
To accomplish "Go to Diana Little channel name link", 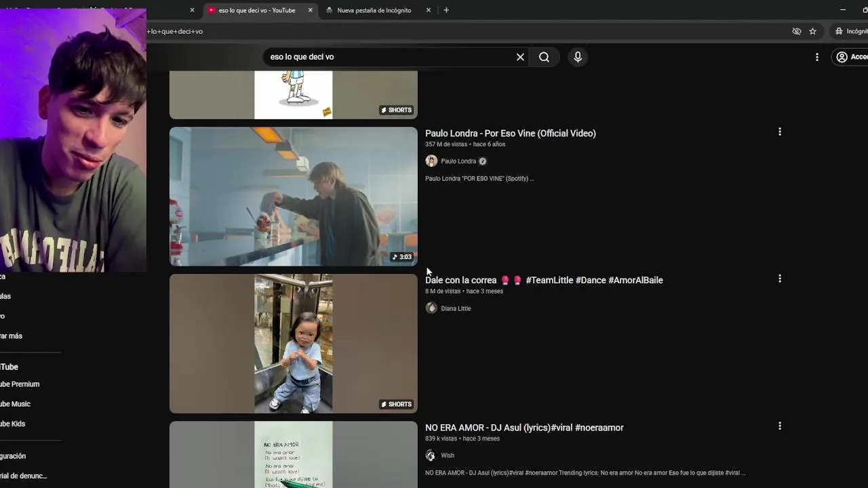I will click(456, 308).
